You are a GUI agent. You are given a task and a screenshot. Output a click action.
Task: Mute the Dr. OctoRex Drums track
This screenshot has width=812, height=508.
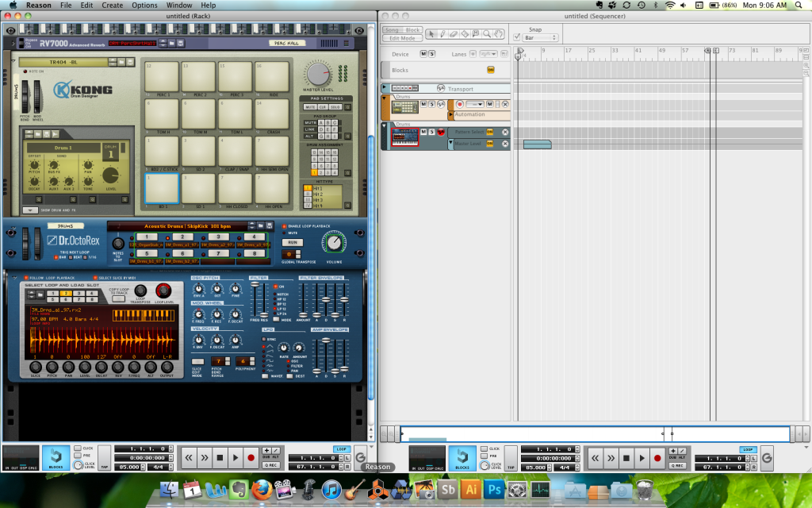tap(423, 132)
